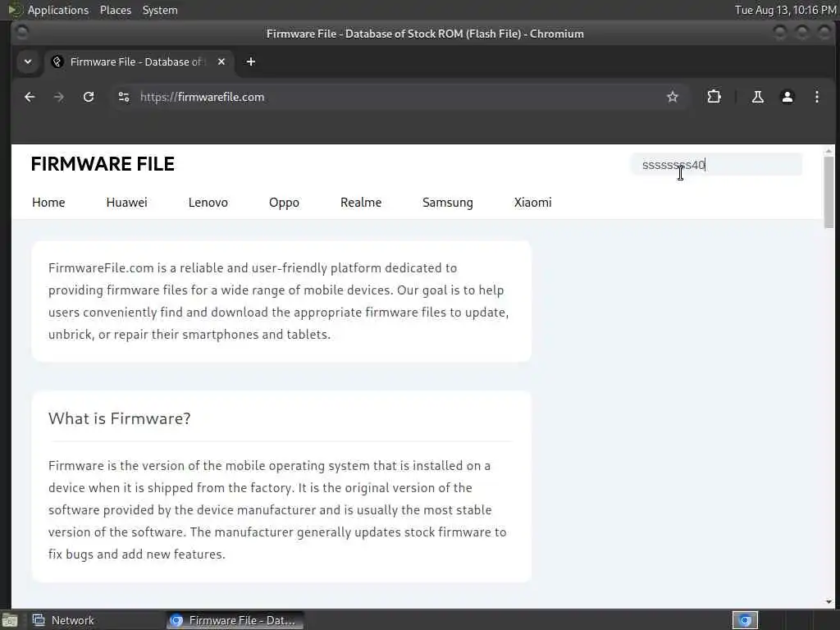
Task: Click the page vertical scrollbar thumb
Action: point(829,193)
